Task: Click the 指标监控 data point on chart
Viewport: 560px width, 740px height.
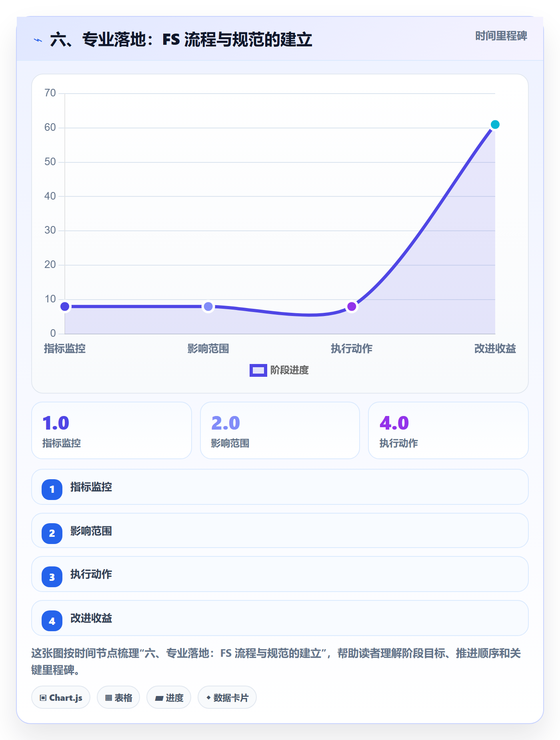Action: tap(65, 306)
